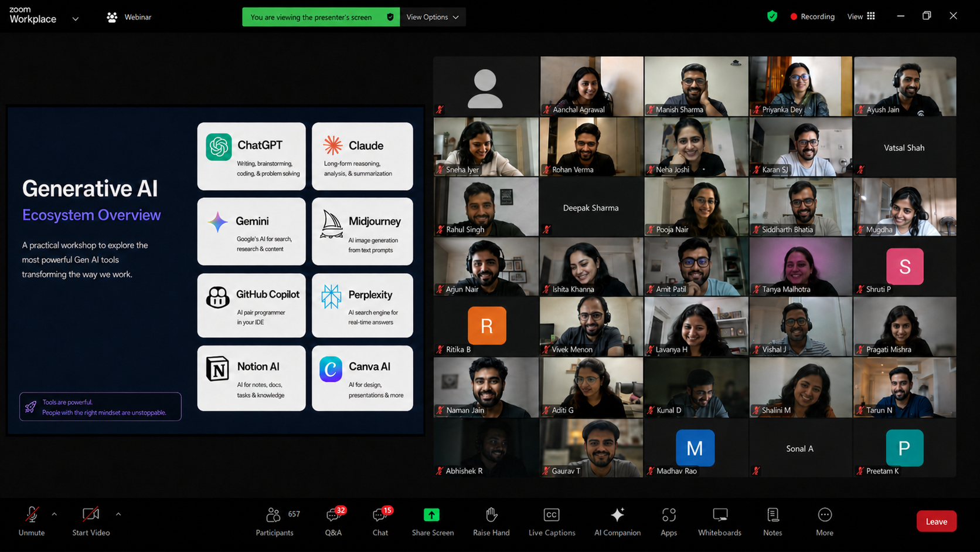Click the 657 participants count
980x552 pixels.
tap(294, 514)
